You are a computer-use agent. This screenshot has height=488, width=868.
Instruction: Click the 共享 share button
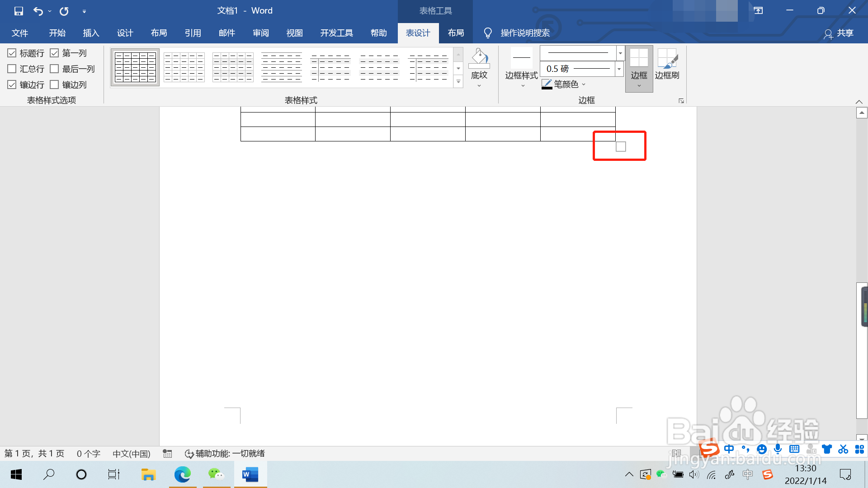point(839,33)
